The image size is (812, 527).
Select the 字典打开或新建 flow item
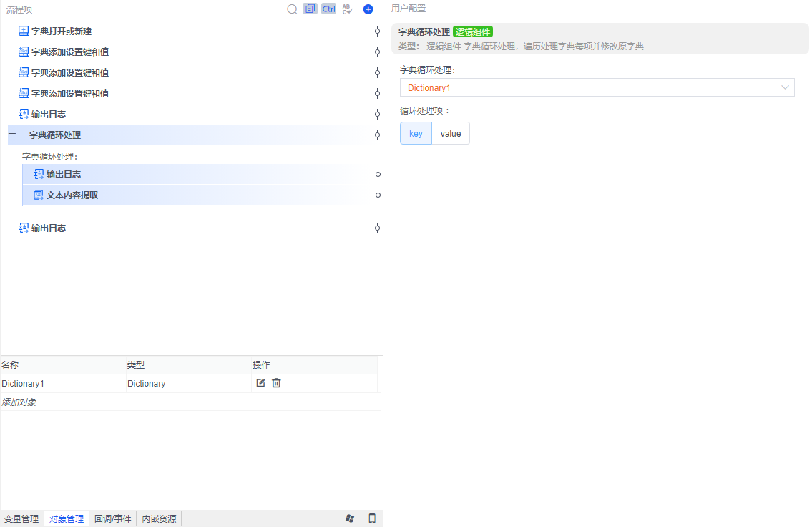tap(55, 31)
